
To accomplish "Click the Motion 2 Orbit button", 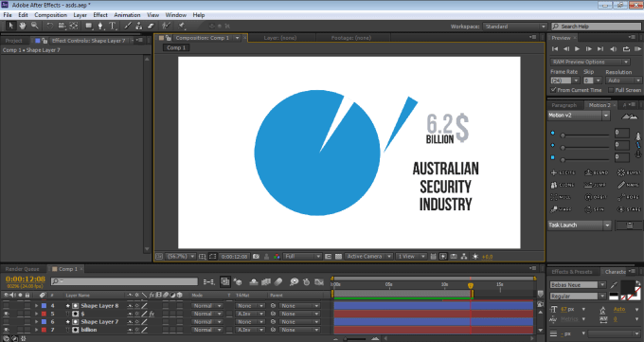I will click(x=595, y=197).
